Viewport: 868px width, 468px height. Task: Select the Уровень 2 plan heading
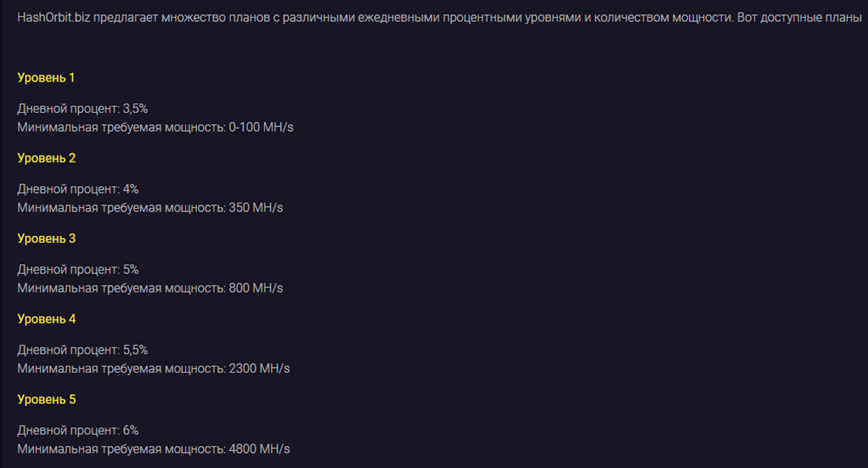47,158
